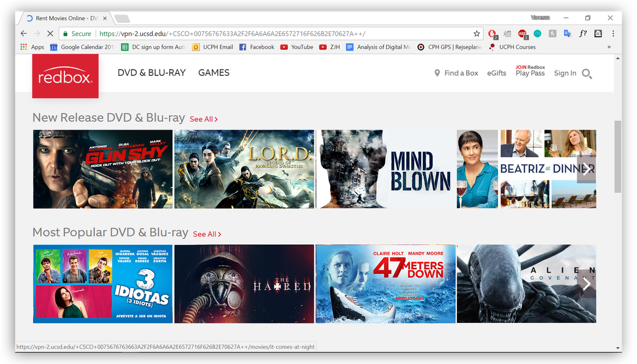This screenshot has height=364, width=637.
Task: Click the teal m extension icon
Action: click(537, 34)
